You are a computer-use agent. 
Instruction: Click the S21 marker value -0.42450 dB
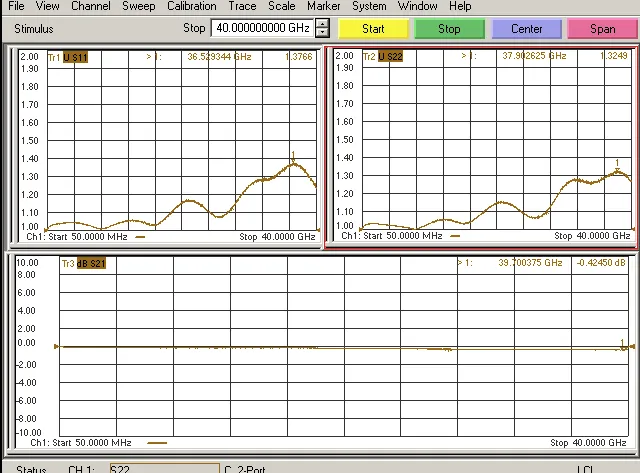[x=601, y=263]
